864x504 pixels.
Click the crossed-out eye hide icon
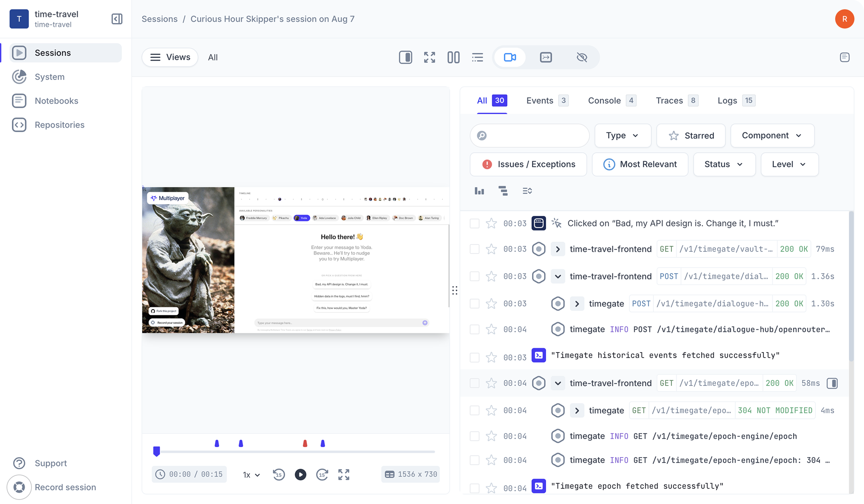tap(582, 57)
